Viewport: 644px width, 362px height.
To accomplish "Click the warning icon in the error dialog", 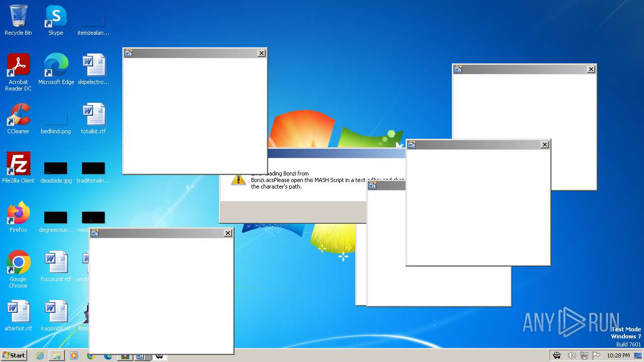I will pos(238,180).
